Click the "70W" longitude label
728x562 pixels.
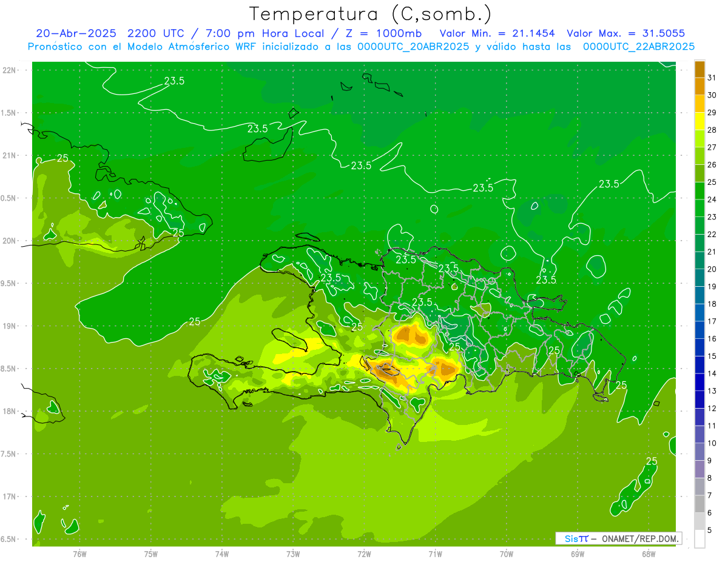pos(507,554)
